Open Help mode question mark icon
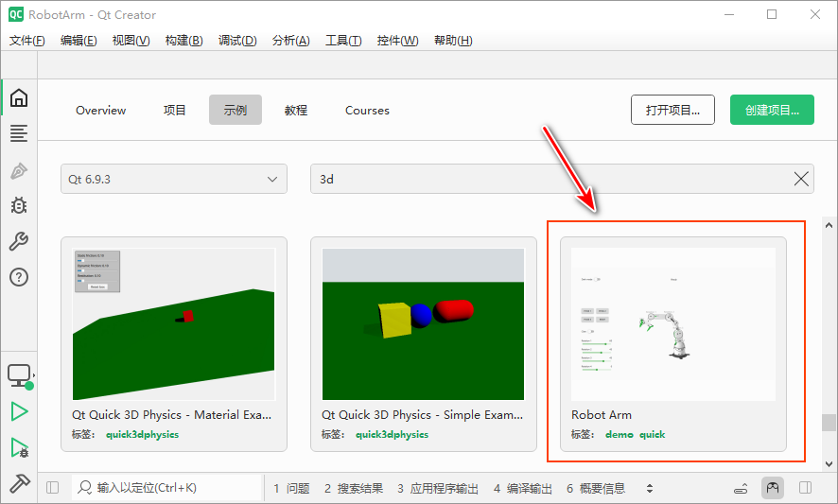Viewport: 838px width, 504px height. 18,277
